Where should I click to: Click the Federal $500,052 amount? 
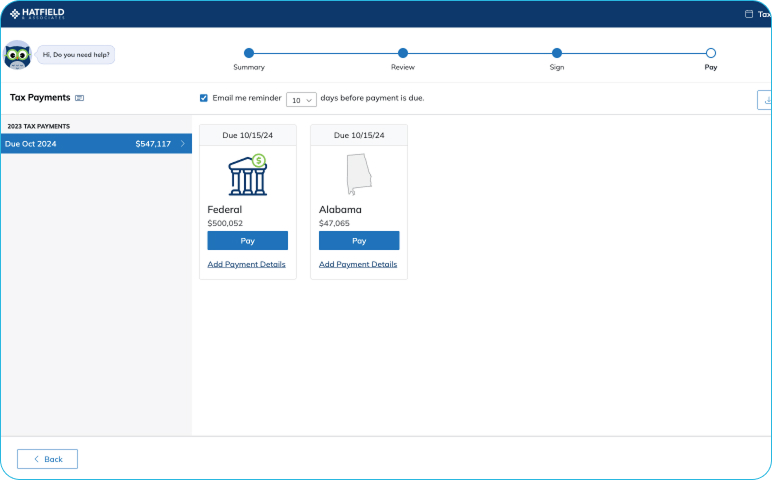(x=225, y=223)
